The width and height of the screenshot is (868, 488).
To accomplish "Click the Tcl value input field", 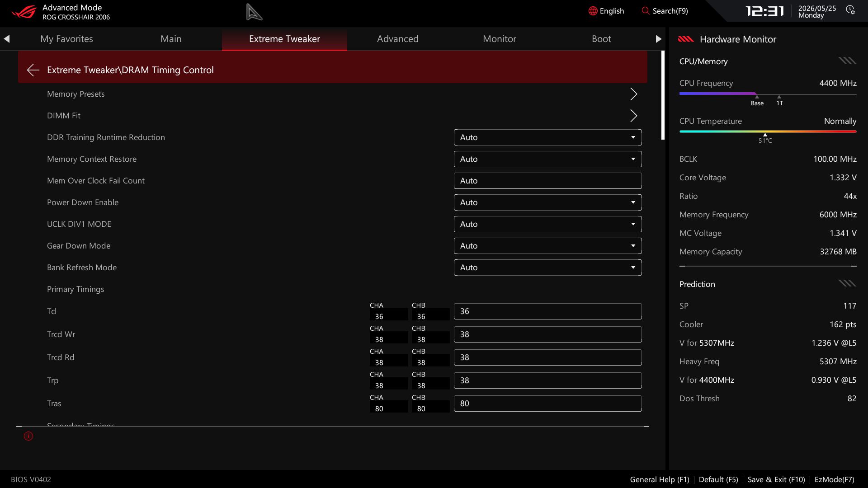I will [547, 311].
